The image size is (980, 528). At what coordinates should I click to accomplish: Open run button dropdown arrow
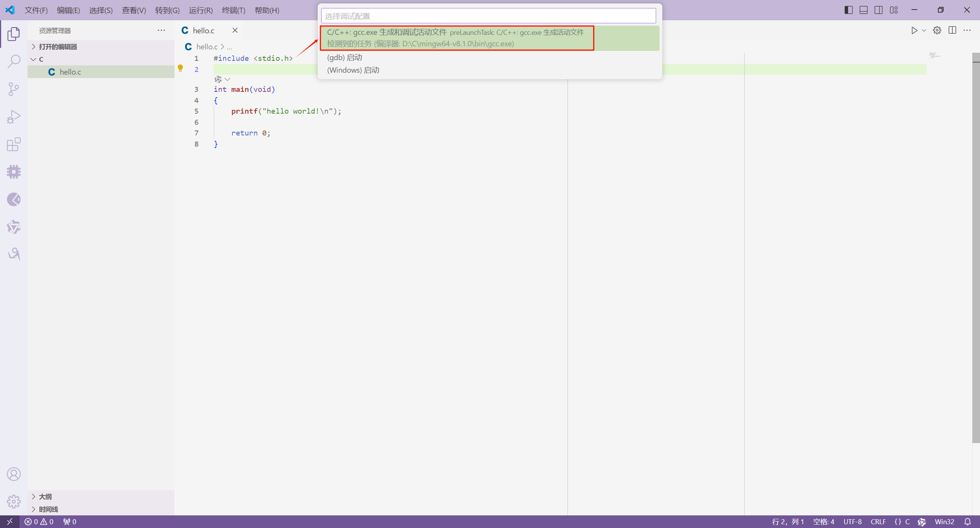[924, 31]
